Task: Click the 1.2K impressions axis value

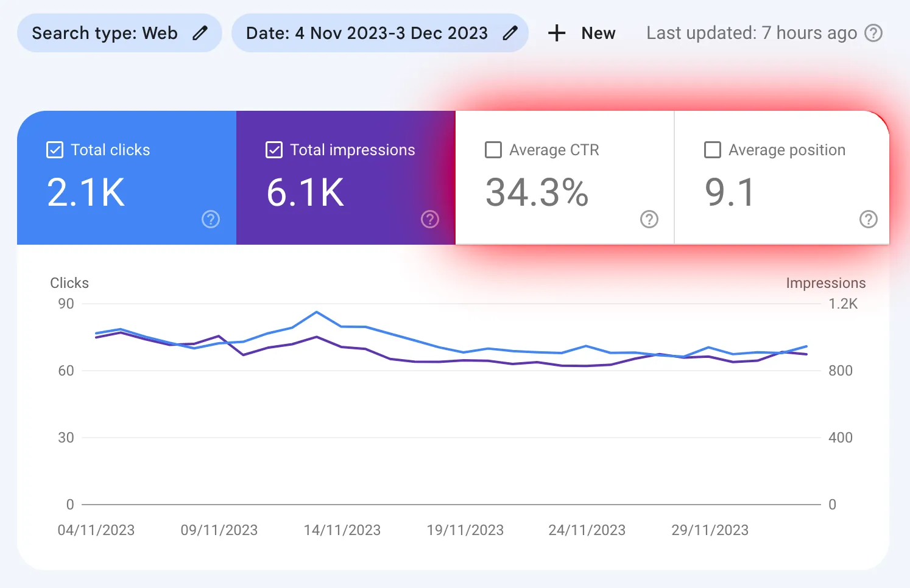Action: tap(843, 304)
